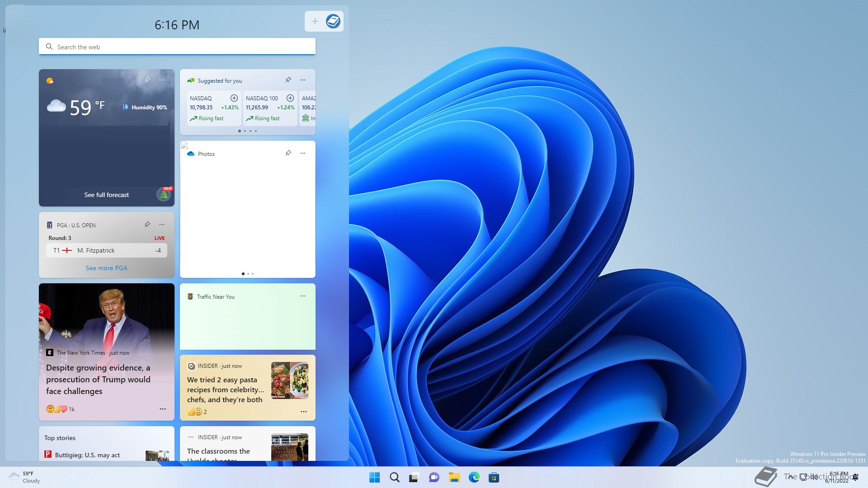Open weather widget more options
The image size is (868, 488).
(x=162, y=80)
